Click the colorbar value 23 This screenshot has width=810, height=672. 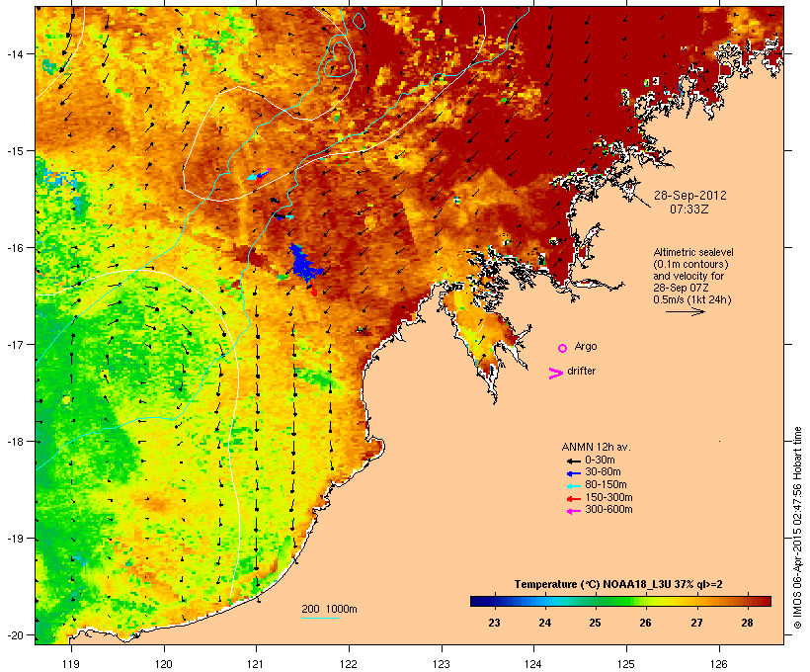494,623
